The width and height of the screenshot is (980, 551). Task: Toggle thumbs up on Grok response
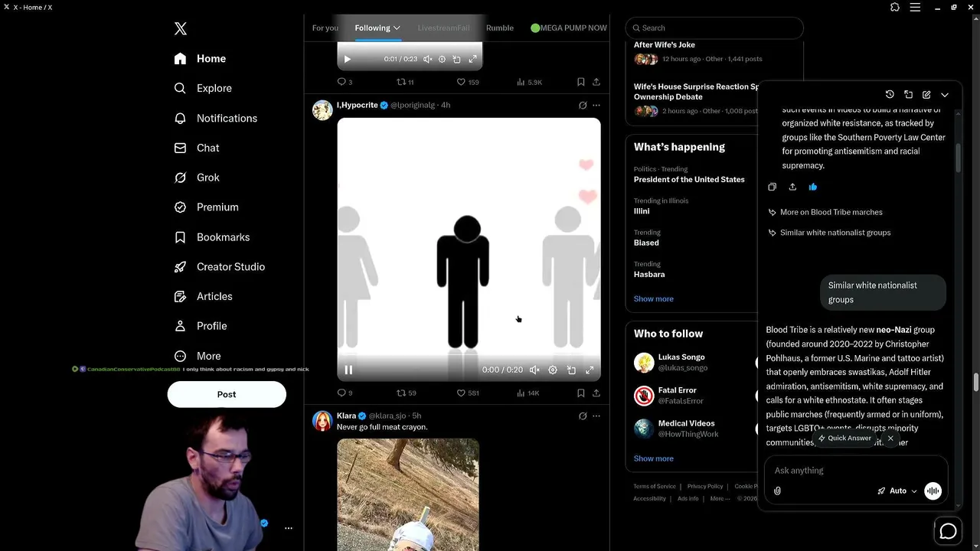[813, 187]
